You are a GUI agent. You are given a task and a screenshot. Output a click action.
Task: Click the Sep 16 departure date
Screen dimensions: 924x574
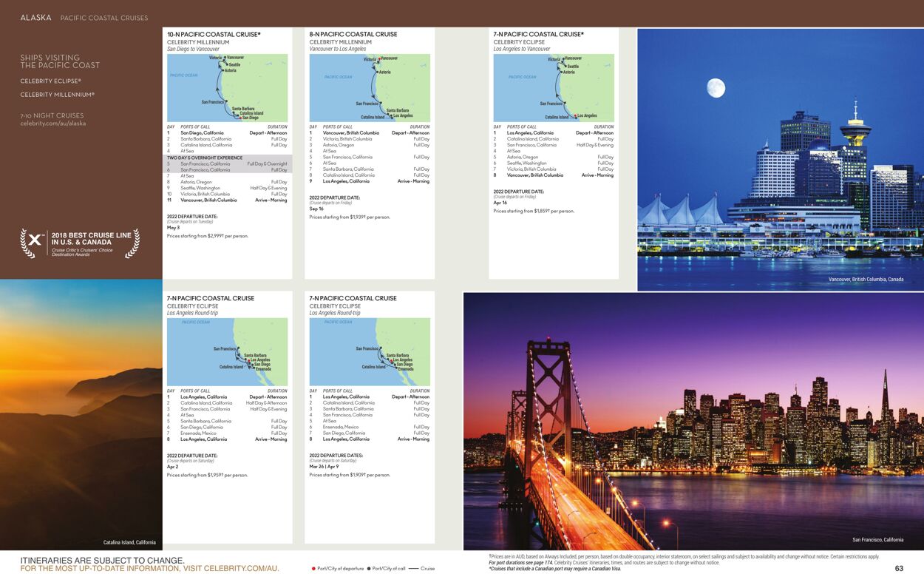tap(316, 209)
